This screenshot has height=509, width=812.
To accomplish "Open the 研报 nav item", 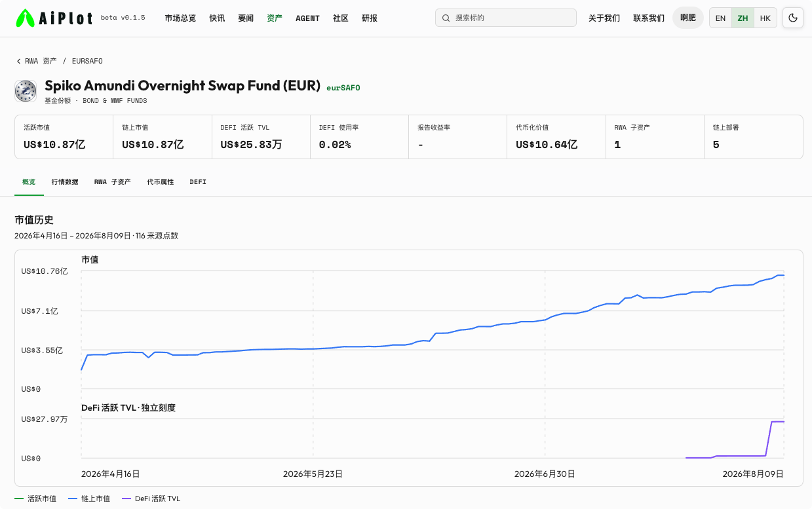I will tap(370, 18).
